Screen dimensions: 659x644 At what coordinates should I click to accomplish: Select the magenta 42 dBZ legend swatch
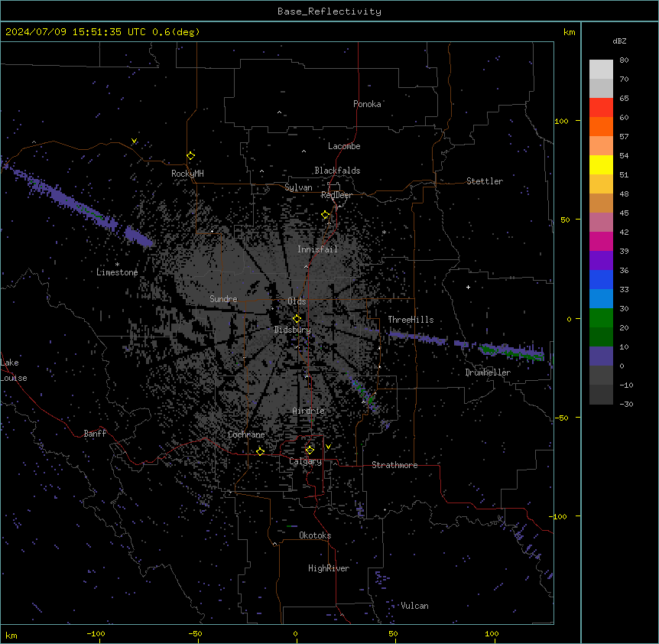coord(601,241)
